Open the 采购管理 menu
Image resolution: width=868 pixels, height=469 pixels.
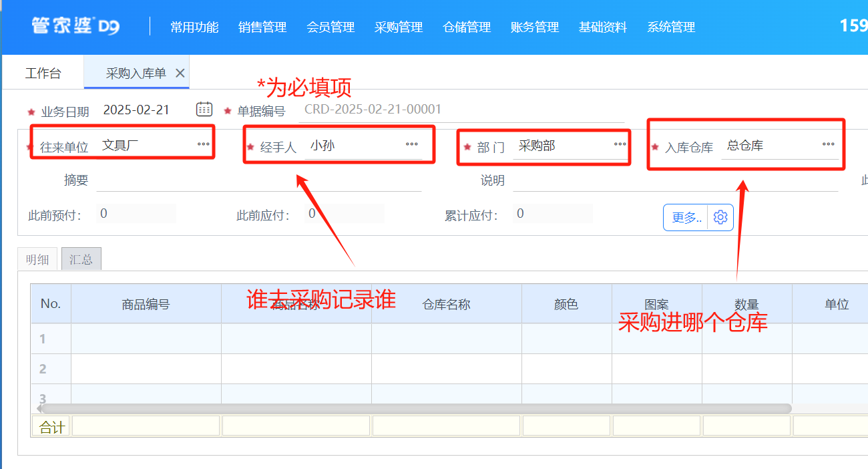coord(399,27)
